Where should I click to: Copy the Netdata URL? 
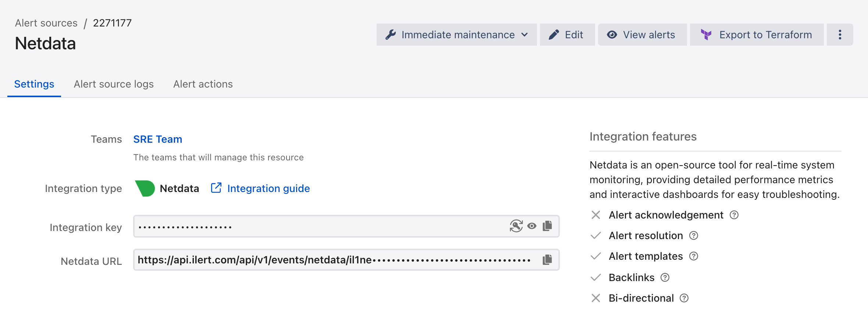click(x=547, y=260)
